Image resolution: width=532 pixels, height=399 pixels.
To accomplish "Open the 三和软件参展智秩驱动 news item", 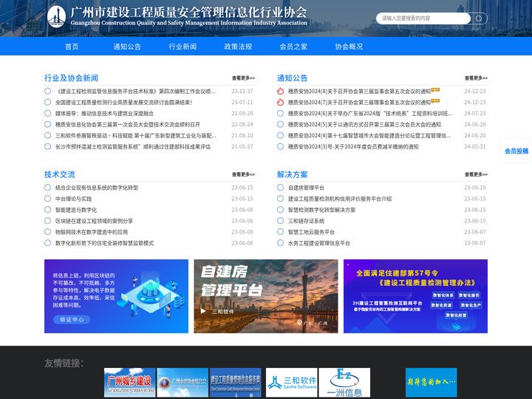I will [136, 136].
